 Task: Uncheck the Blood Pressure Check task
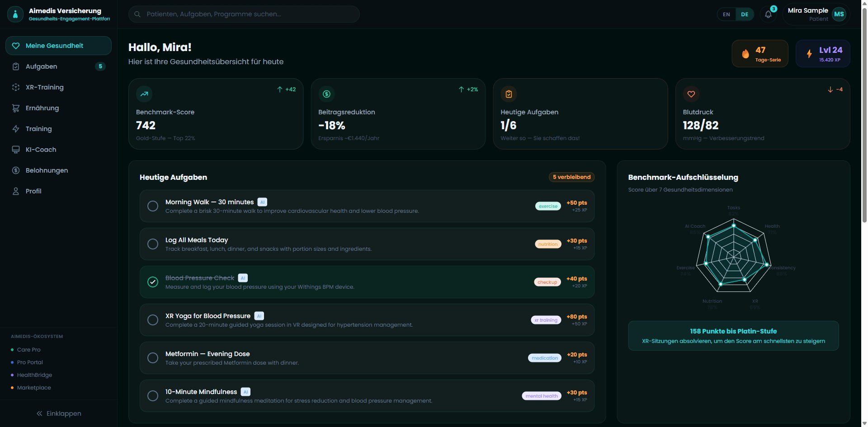153,282
